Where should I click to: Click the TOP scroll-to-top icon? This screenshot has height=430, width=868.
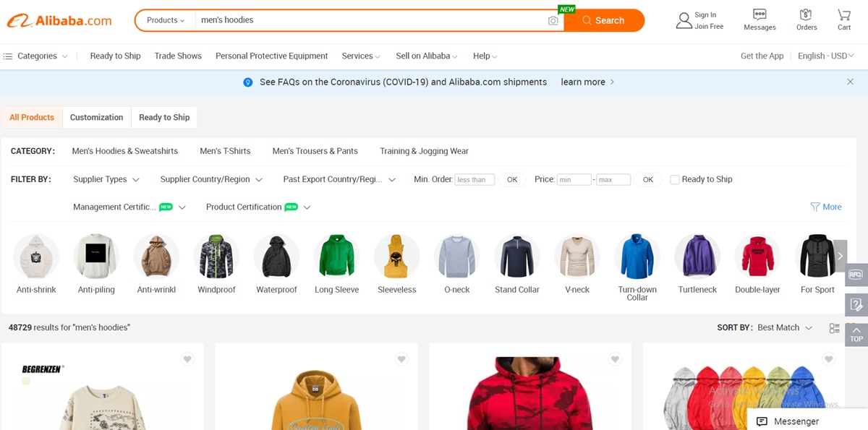pyautogui.click(x=856, y=335)
